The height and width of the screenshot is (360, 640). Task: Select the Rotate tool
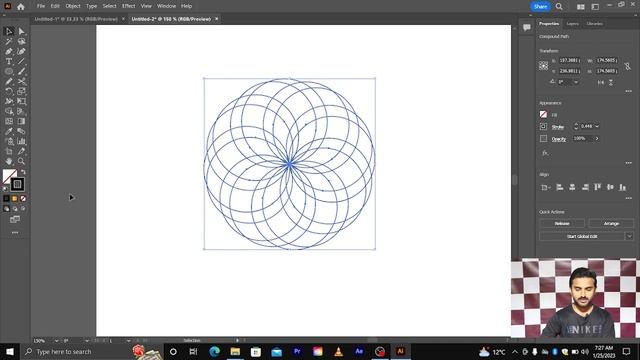click(9, 91)
